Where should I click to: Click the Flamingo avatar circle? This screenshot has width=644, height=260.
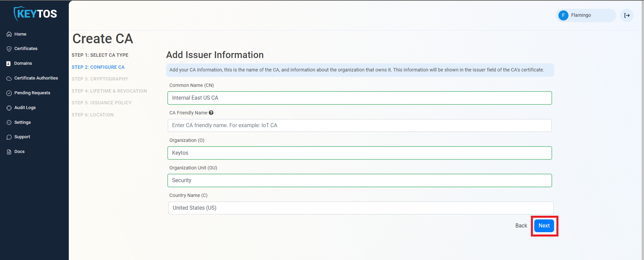point(563,15)
